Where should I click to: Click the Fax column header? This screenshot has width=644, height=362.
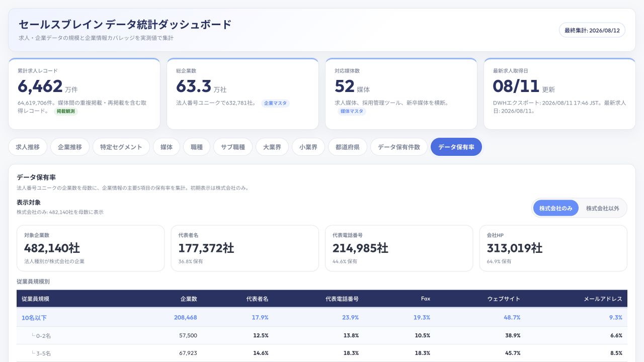pyautogui.click(x=426, y=299)
